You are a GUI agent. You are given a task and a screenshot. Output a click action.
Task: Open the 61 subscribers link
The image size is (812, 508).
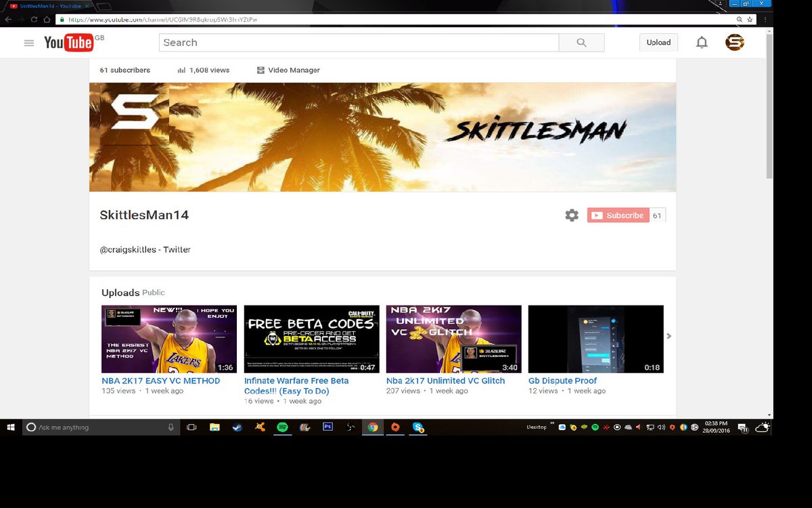[x=125, y=70]
